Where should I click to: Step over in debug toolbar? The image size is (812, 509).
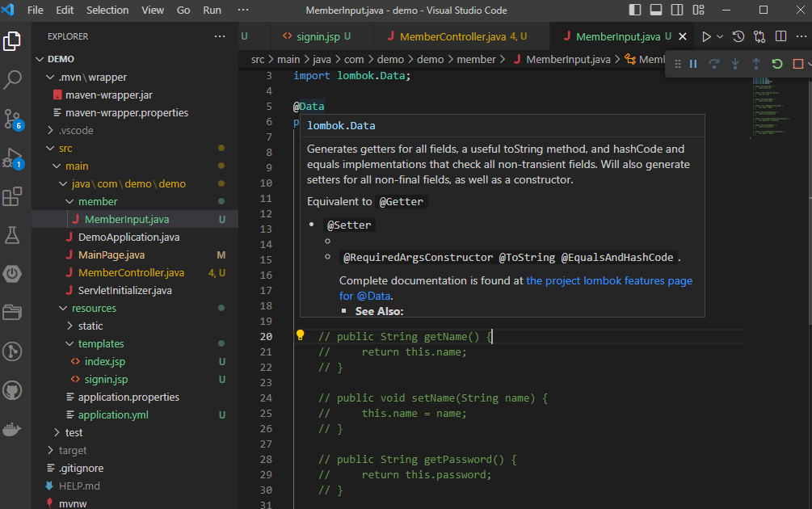(x=714, y=64)
